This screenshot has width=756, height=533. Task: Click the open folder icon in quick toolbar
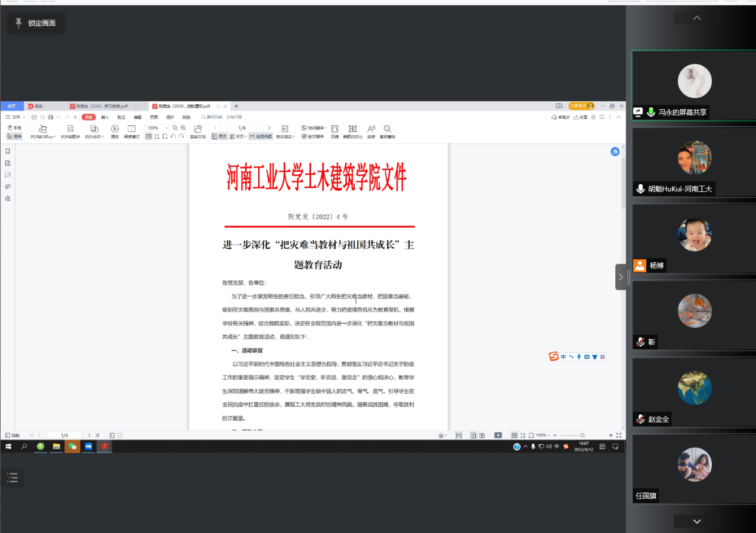34,117
